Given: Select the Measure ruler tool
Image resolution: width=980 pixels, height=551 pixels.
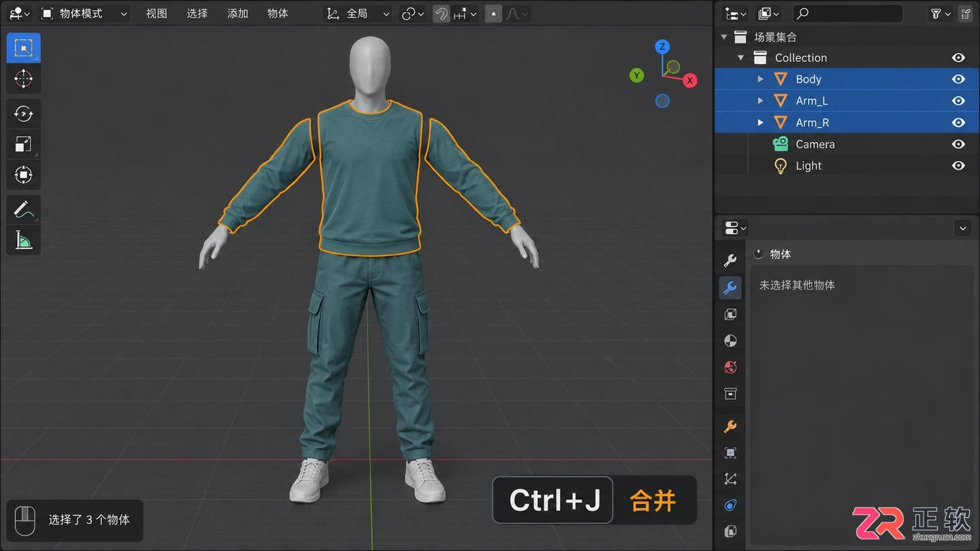Looking at the screenshot, I should 23,240.
